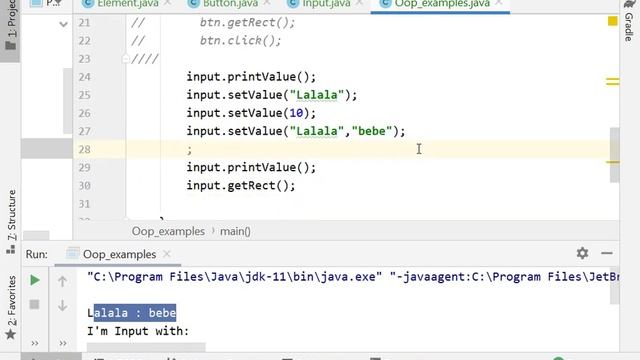Image resolution: width=640 pixels, height=360 pixels.
Task: Click the warning stripe marker near line 29
Action: point(612,162)
